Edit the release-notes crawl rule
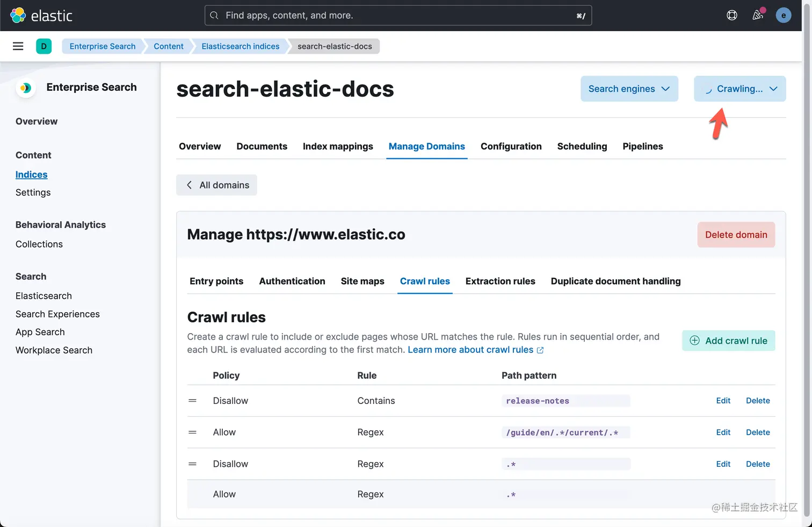The width and height of the screenshot is (812, 527). 723,401
